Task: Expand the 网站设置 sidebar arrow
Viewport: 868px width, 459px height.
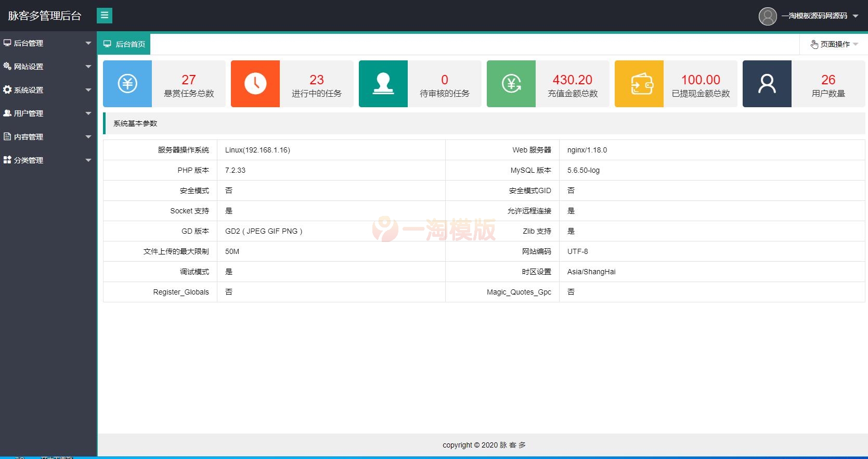Action: pyautogui.click(x=88, y=67)
